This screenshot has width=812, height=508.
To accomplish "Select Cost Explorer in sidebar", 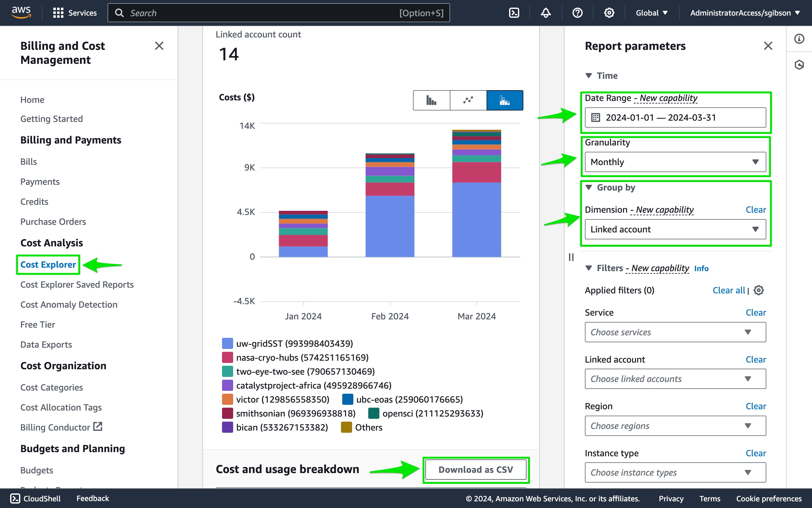I will 48,265.
